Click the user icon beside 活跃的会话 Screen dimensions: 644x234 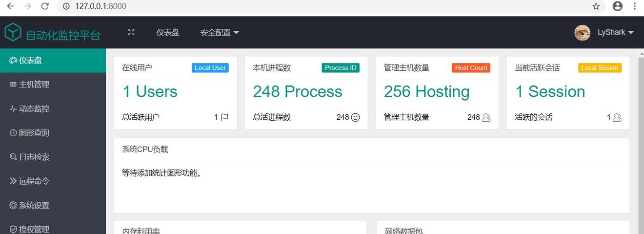click(x=617, y=117)
